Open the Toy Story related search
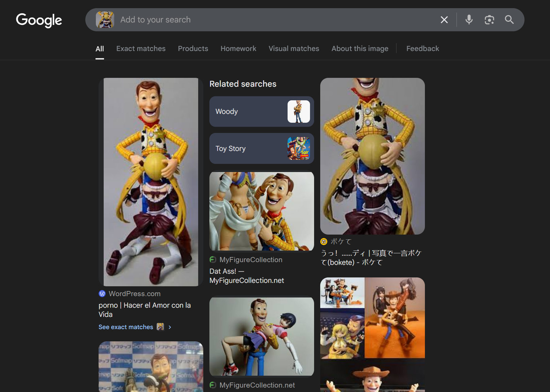The width and height of the screenshot is (550, 392). coord(261,149)
